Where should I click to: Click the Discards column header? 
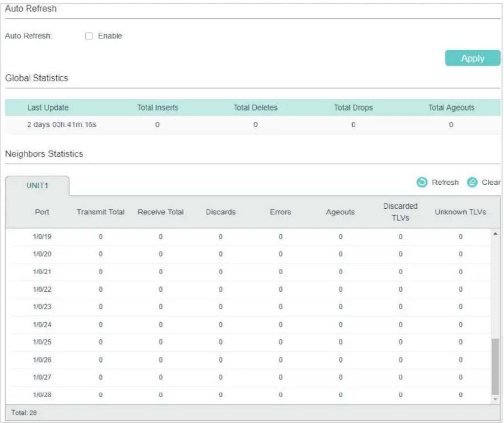220,212
